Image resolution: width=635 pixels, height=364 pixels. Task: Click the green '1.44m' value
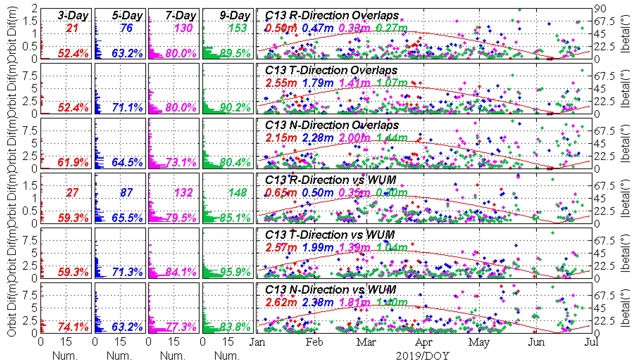(392, 138)
